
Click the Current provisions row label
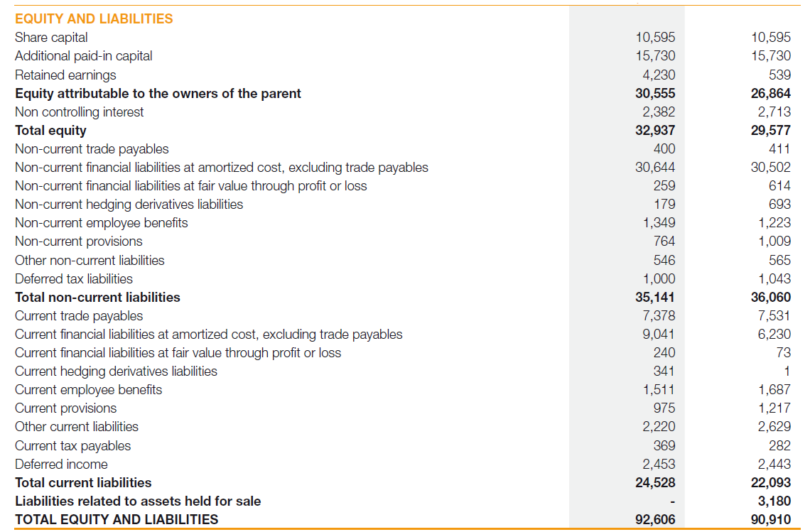point(65,408)
